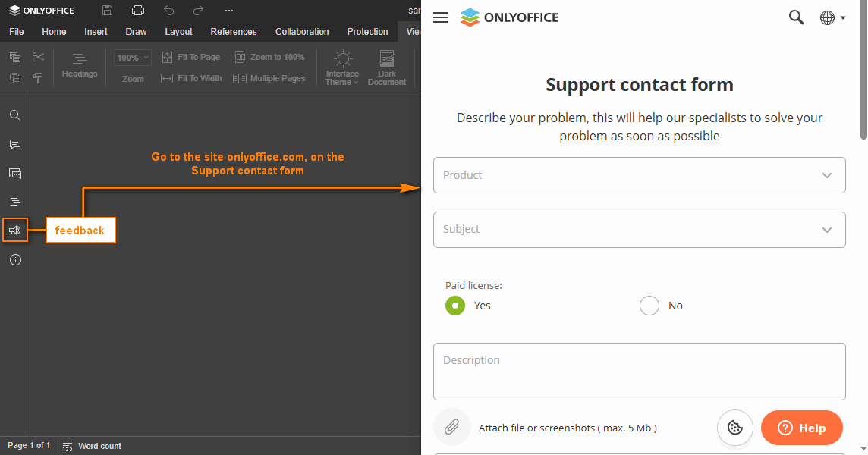Expand the Subject dropdown field
868x455 pixels.
coord(640,230)
